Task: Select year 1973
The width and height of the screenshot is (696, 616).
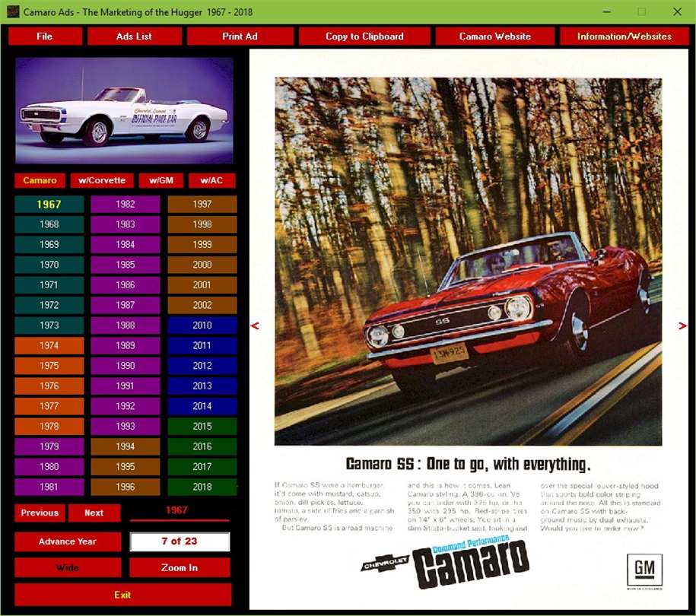Action: (x=49, y=325)
